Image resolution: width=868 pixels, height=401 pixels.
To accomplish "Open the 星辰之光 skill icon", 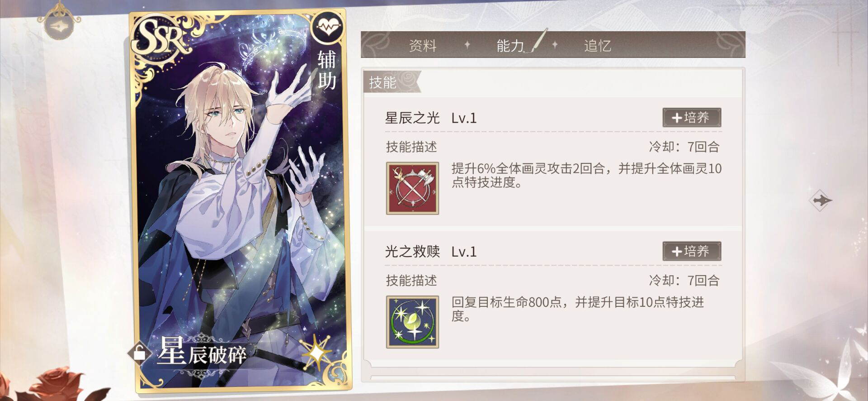I will click(412, 188).
